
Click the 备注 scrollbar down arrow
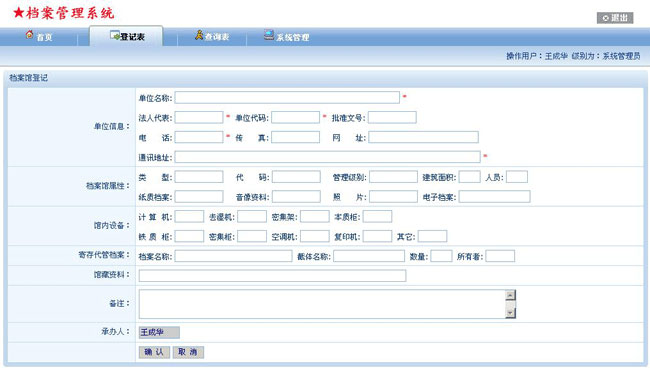click(x=510, y=313)
